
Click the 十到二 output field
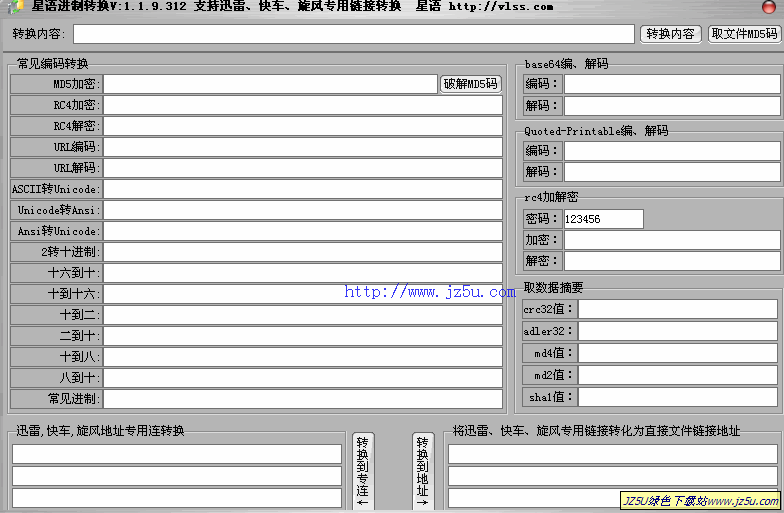click(303, 315)
